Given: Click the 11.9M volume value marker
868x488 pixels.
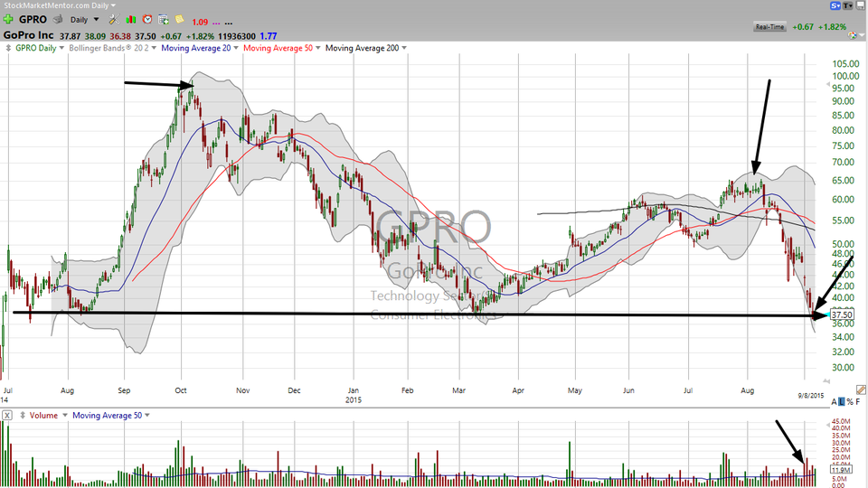Looking at the screenshot, I should point(840,469).
